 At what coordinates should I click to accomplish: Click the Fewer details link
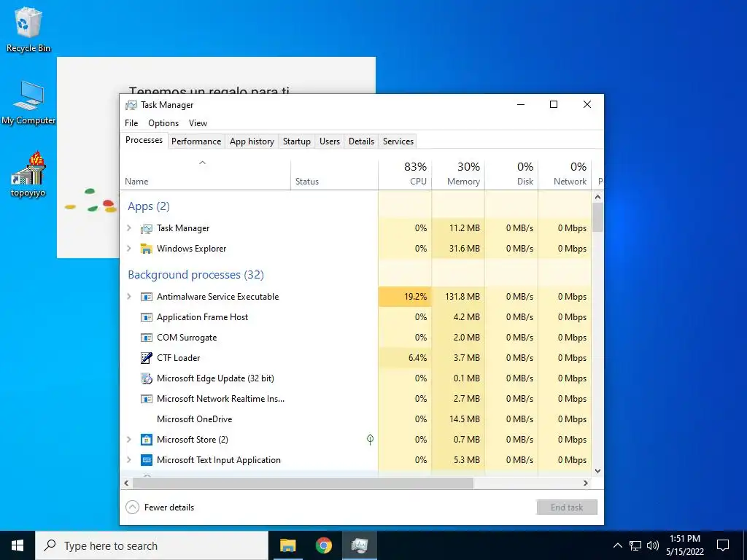(x=169, y=507)
